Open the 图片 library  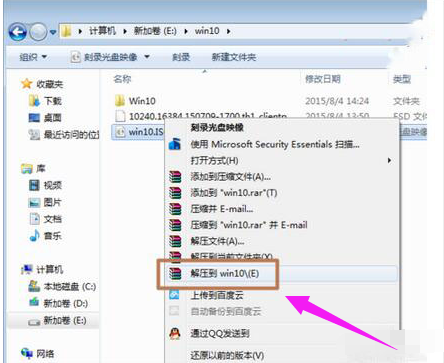tap(45, 202)
